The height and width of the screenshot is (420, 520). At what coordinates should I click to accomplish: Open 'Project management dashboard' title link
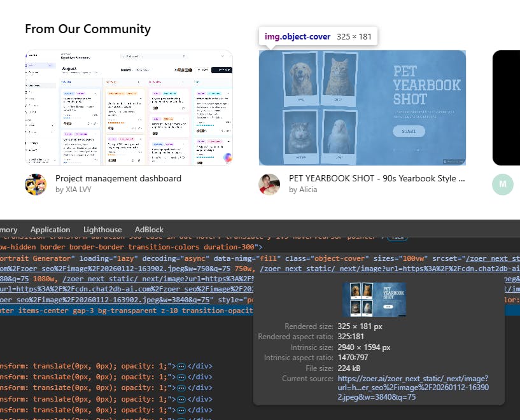click(x=118, y=178)
